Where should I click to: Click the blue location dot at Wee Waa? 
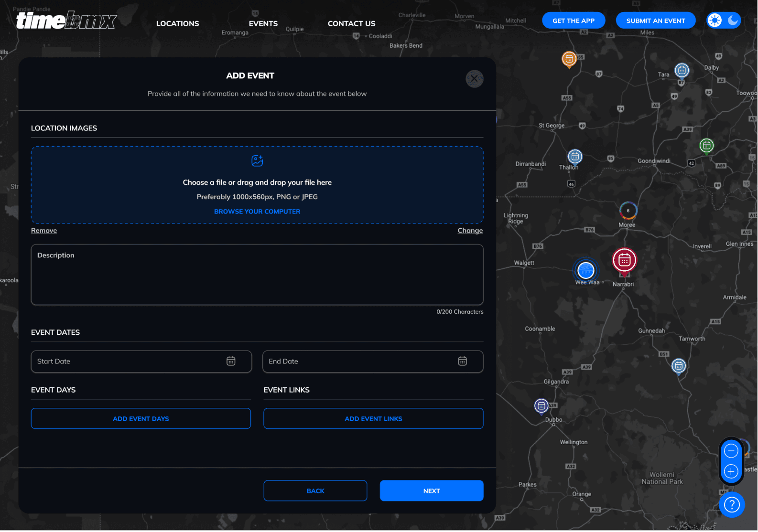(x=586, y=271)
